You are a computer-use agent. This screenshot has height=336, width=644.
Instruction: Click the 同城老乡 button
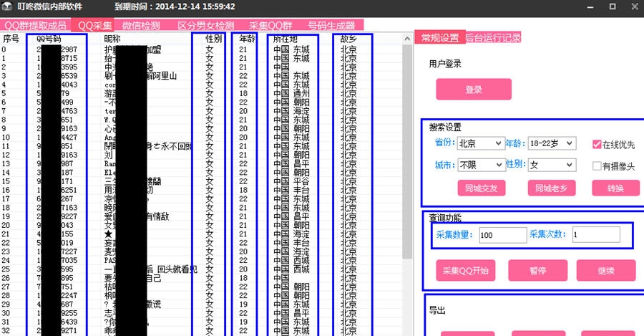(x=551, y=188)
